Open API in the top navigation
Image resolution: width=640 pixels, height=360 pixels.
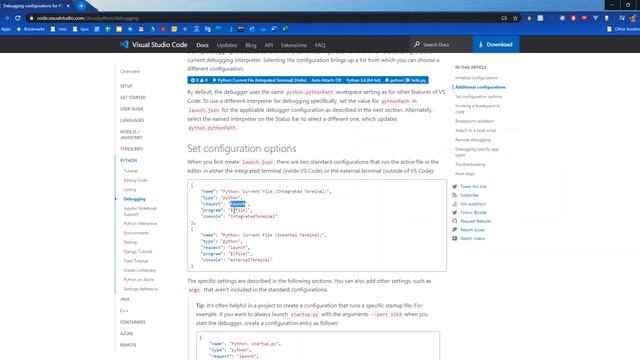[x=269, y=45]
